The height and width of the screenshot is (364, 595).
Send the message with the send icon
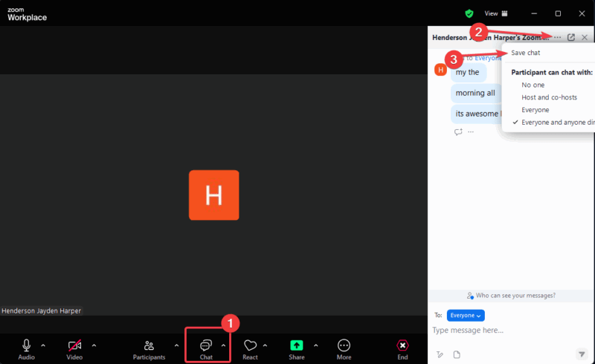coord(582,354)
